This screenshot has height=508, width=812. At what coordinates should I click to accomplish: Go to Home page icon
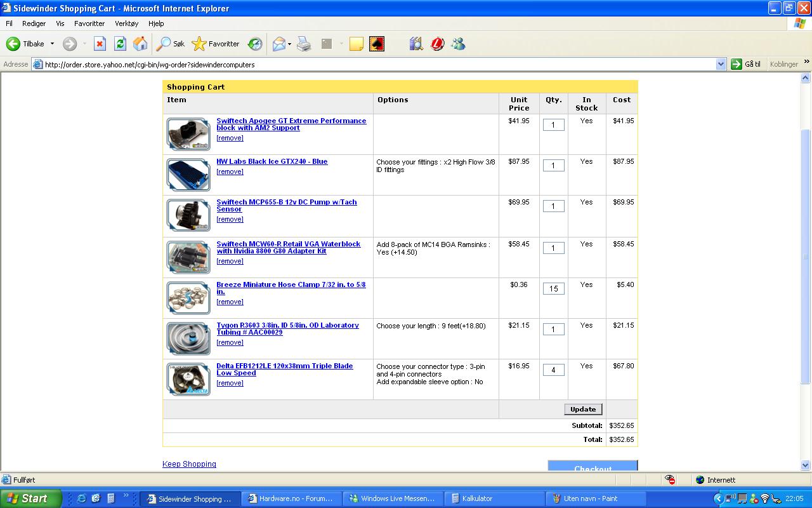coord(140,44)
